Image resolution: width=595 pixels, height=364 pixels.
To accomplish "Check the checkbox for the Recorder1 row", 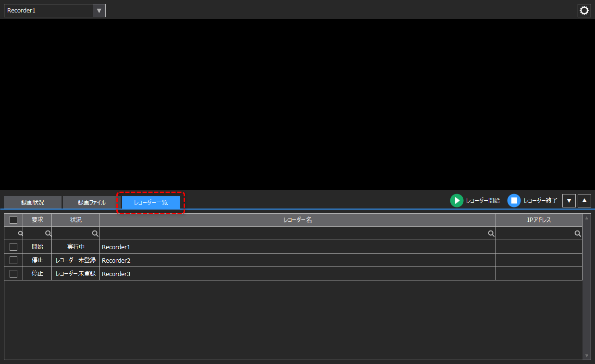I will [x=13, y=247].
